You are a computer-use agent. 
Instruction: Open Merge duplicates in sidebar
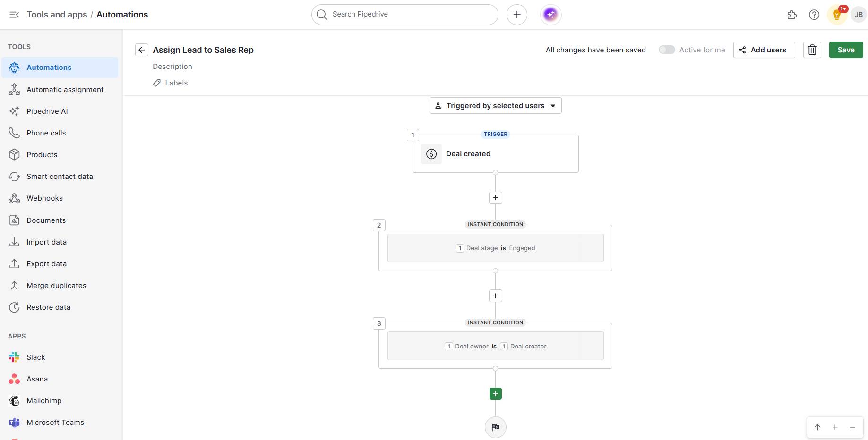coord(60,286)
